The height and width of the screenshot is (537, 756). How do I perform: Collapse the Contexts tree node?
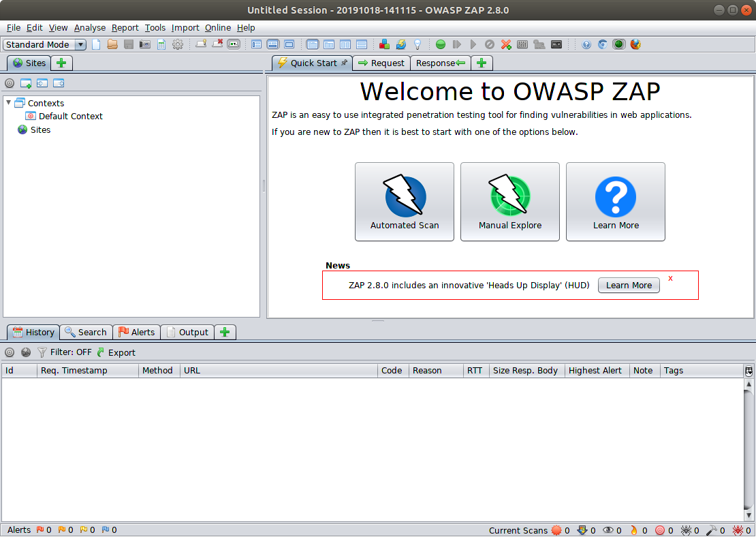click(9, 103)
